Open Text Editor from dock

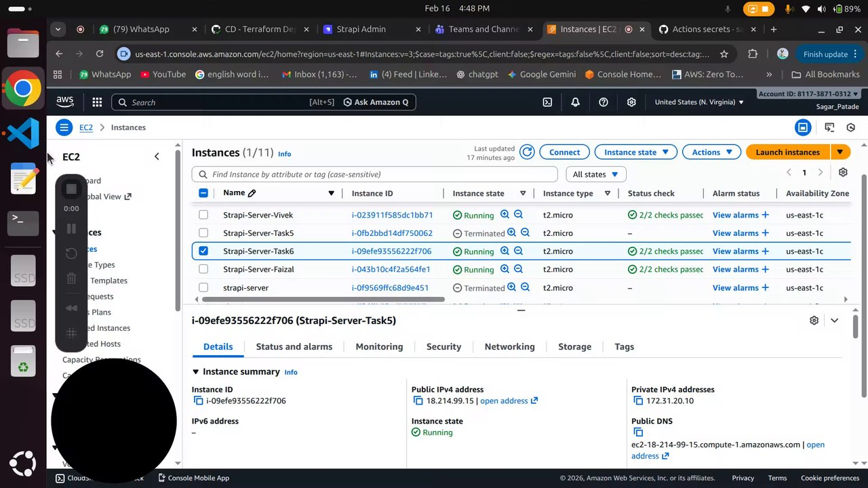point(23,178)
